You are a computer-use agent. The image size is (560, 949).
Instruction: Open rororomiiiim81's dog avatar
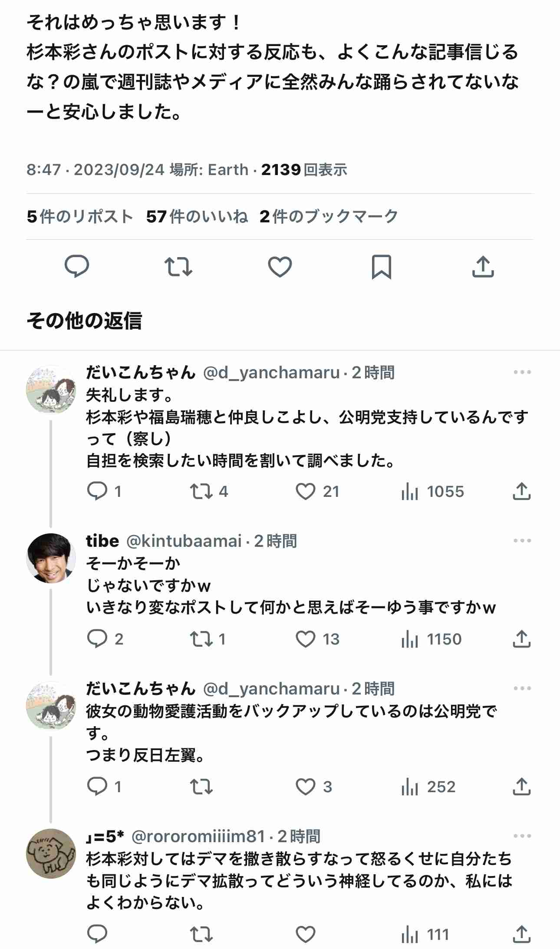point(51,853)
